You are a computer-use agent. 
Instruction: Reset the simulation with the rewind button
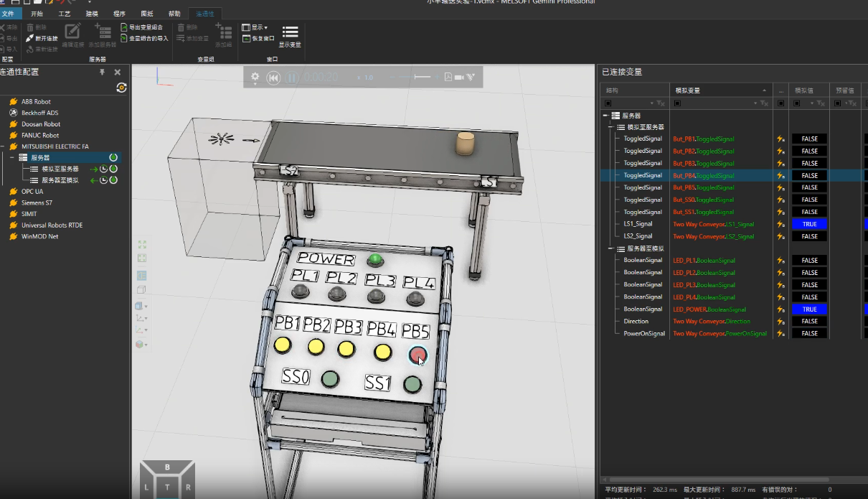coord(273,78)
